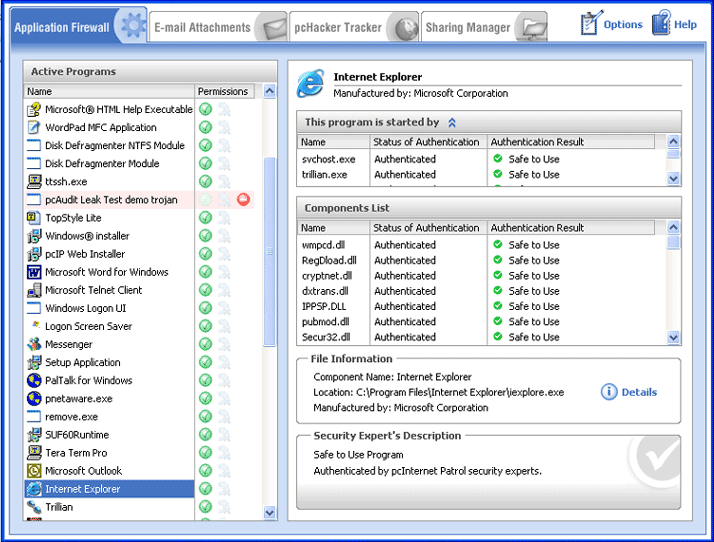This screenshot has width=714, height=542.
Task: Switch to E-mail Attachments tab
Action: 218,27
